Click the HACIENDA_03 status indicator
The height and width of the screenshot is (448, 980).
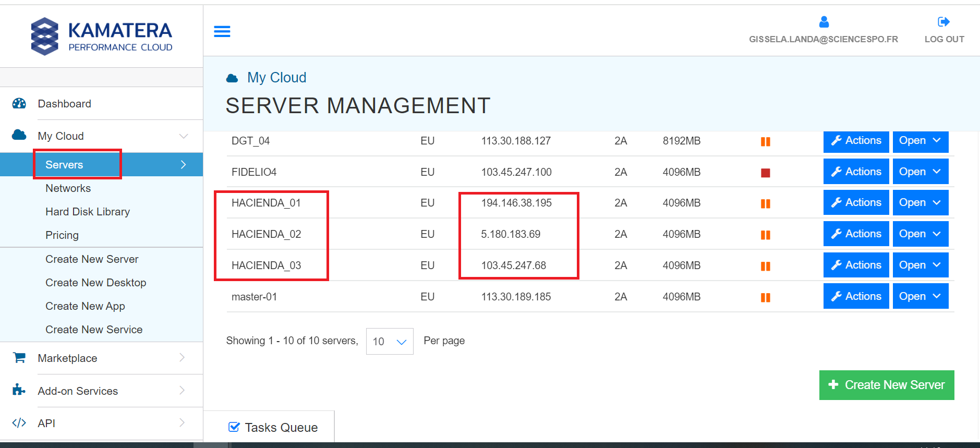coord(766,266)
